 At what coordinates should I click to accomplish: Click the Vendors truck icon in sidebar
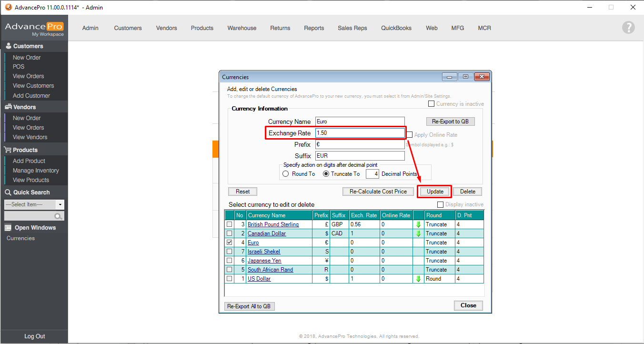point(8,107)
